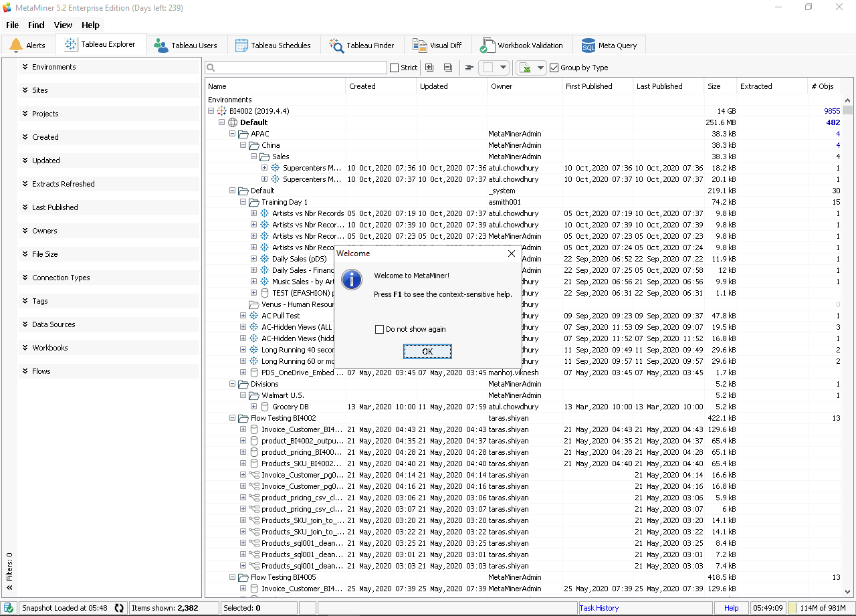Screen dimensions: 856x616
Task: Tick Do not show again checkbox
Action: point(380,329)
